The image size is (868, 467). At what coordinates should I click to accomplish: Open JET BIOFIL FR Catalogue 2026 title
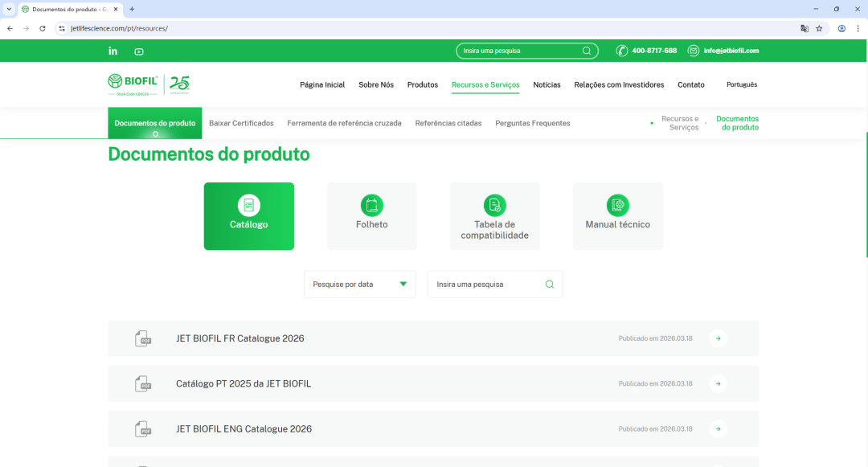[x=240, y=338]
